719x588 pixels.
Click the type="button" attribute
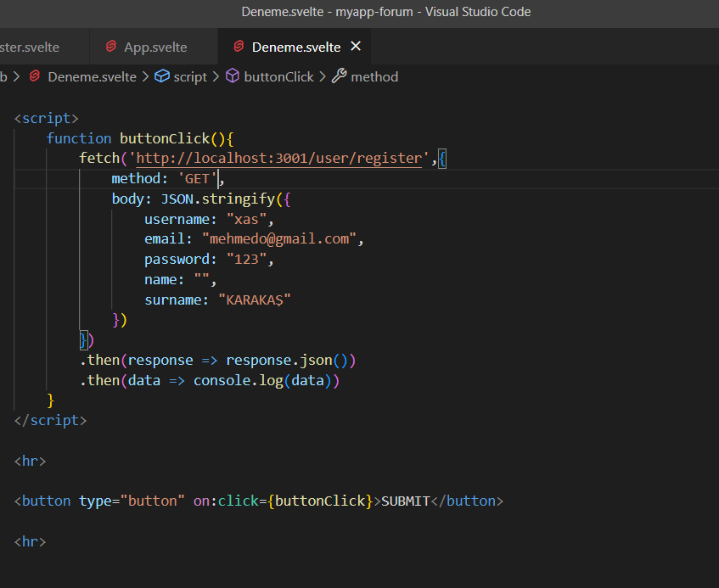click(132, 501)
